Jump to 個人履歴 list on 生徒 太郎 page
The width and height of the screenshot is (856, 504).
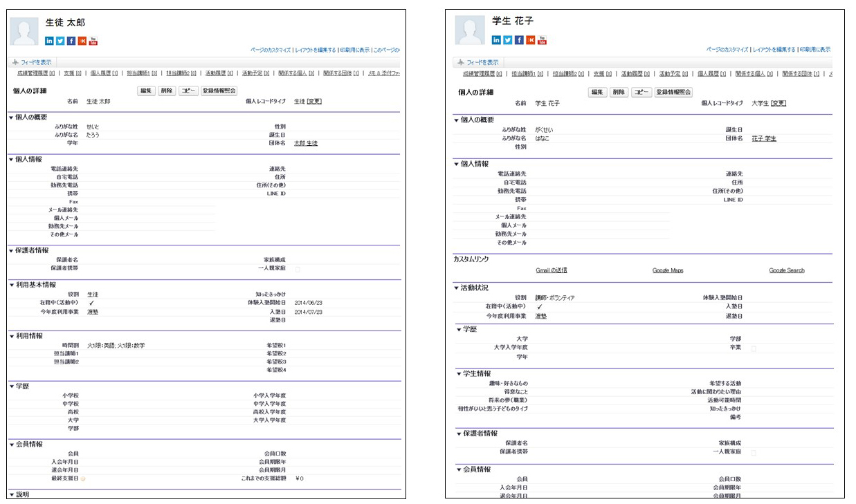point(104,73)
